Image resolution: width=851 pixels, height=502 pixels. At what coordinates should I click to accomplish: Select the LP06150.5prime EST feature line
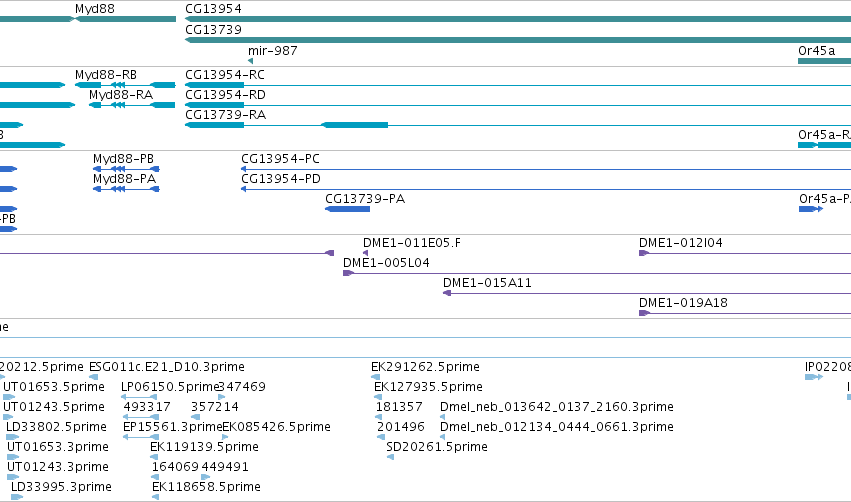click(139, 397)
